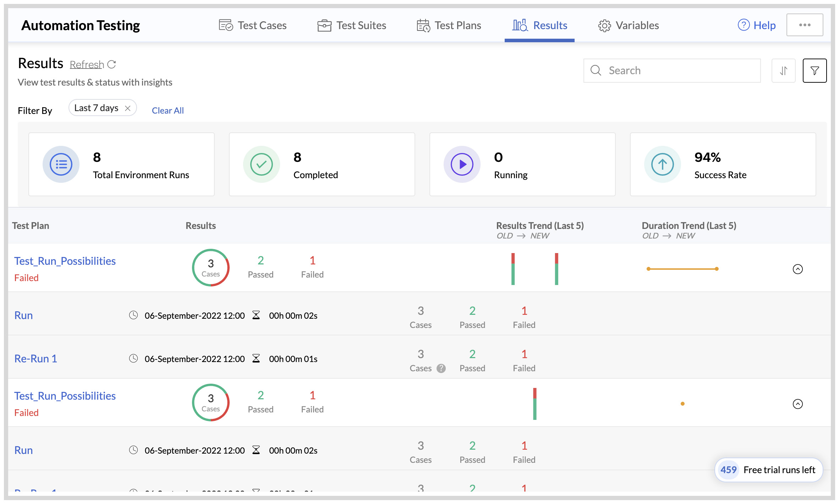Click the Refresh link
Image resolution: width=839 pixels, height=504 pixels.
tap(87, 65)
